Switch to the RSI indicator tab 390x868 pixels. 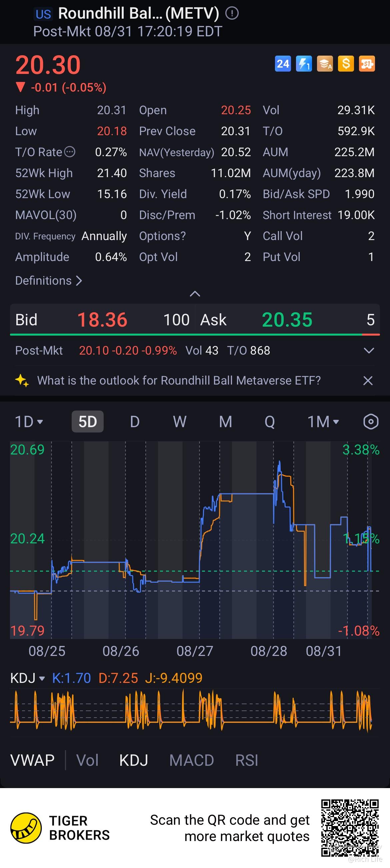point(247,760)
